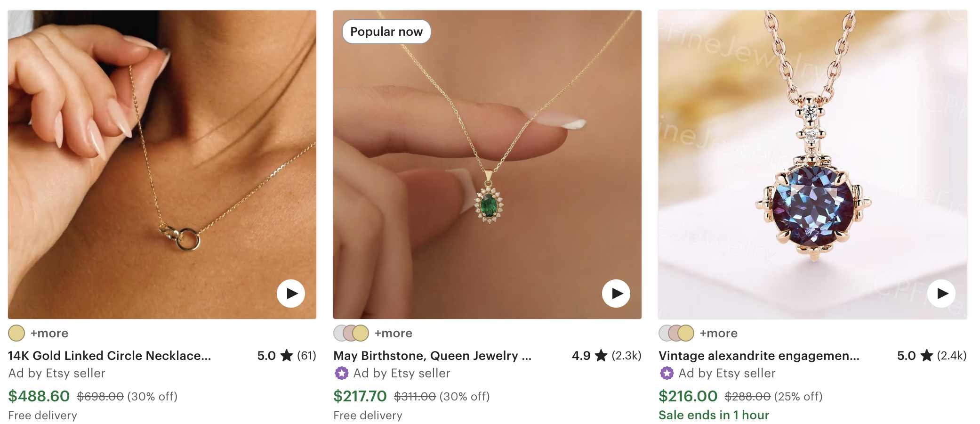Click the Sale ends in 1 hour text
The height and width of the screenshot is (424, 980).
[714, 415]
